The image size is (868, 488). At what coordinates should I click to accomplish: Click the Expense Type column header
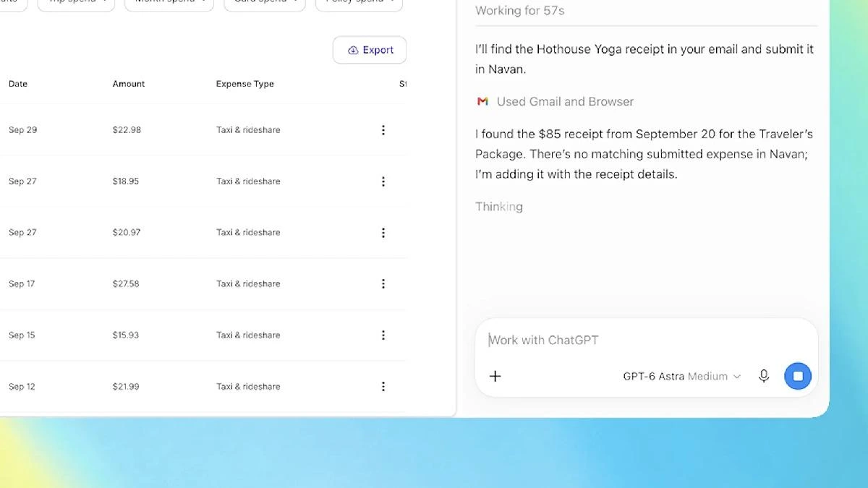tap(245, 84)
